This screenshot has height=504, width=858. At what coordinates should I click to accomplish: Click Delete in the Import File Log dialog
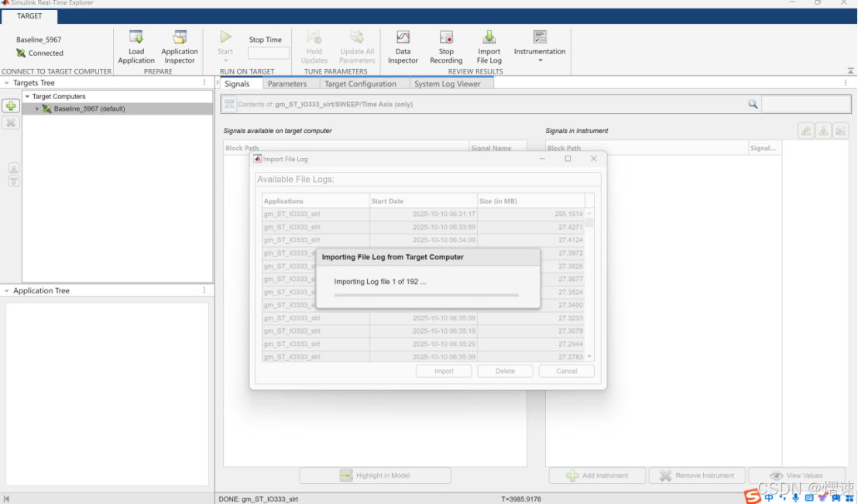(505, 371)
